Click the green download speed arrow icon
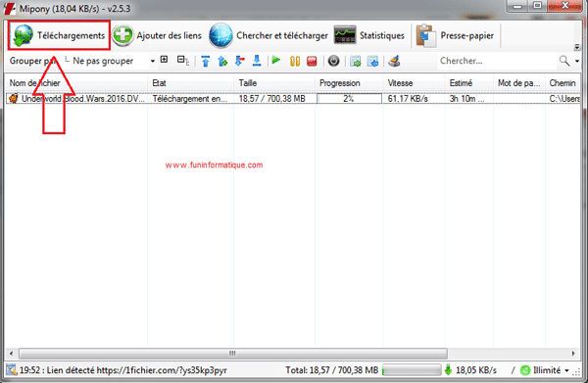 click(448, 370)
